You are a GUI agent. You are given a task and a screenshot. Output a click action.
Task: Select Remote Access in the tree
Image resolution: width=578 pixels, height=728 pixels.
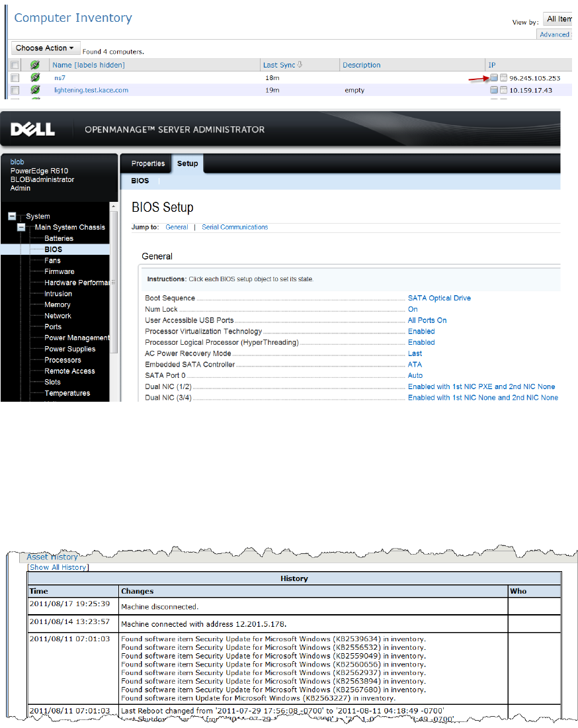tap(69, 371)
